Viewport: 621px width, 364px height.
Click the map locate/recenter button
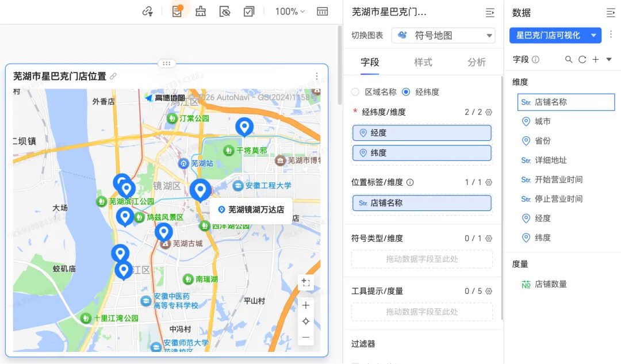pyautogui.click(x=306, y=321)
